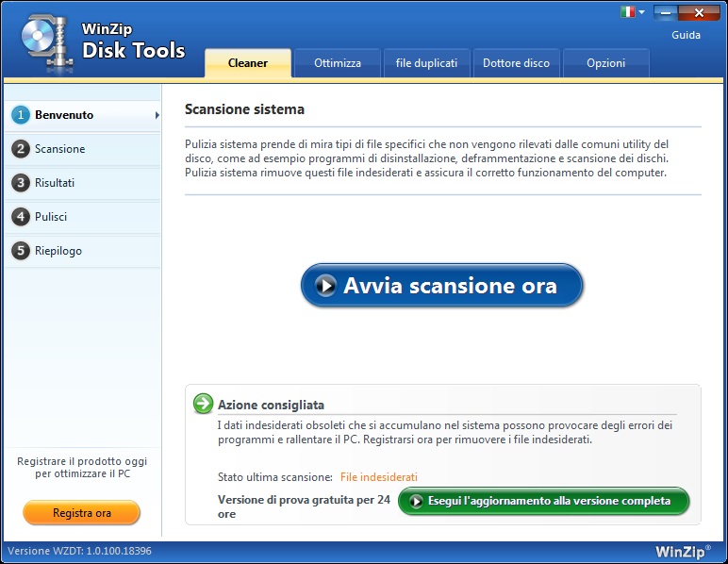Click the 'Stato ultima scansione:' label
The image size is (728, 564).
[x=275, y=477]
